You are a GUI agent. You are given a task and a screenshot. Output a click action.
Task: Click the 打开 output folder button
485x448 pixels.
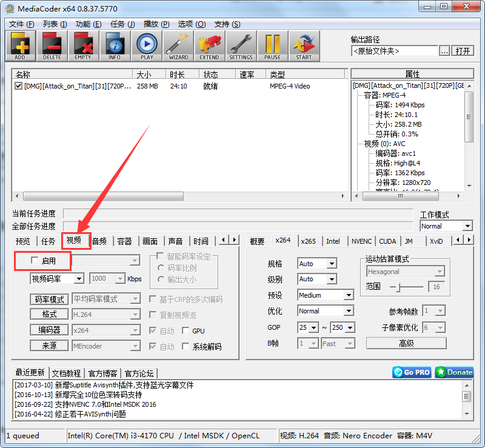point(463,50)
